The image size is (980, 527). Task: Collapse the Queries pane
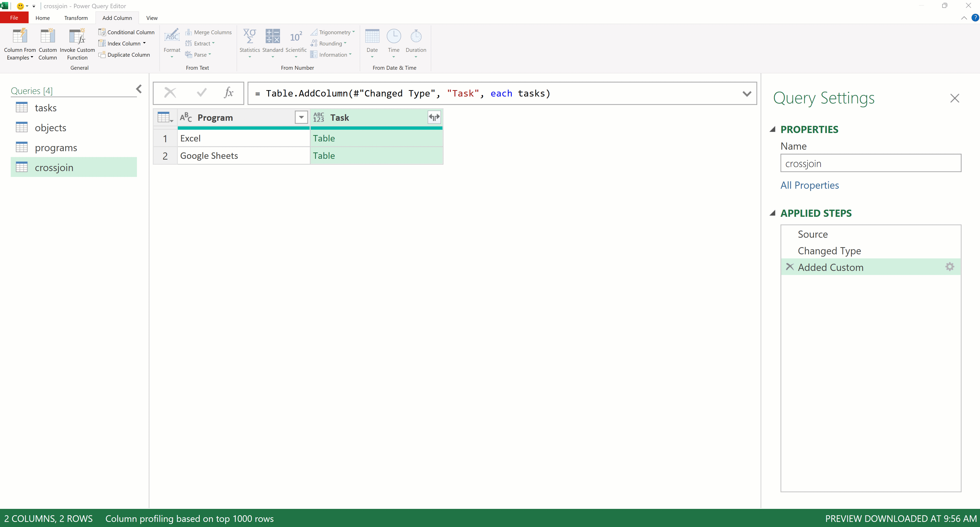click(138, 89)
